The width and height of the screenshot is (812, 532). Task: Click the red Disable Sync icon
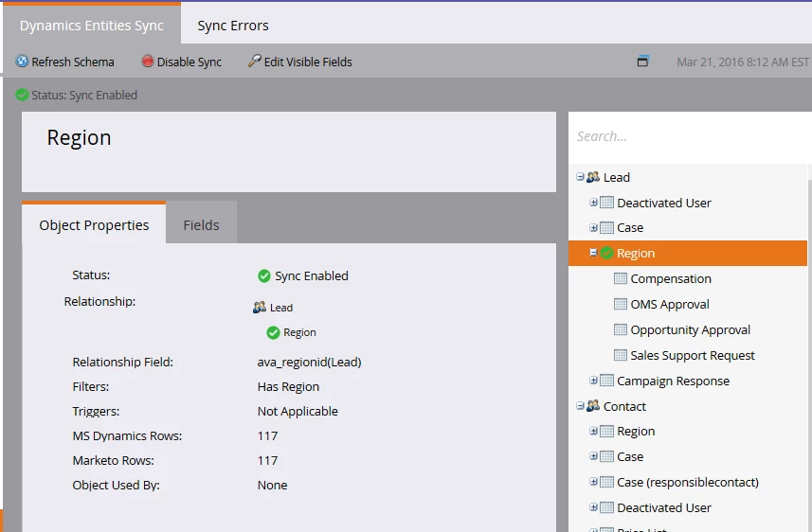pyautogui.click(x=148, y=62)
